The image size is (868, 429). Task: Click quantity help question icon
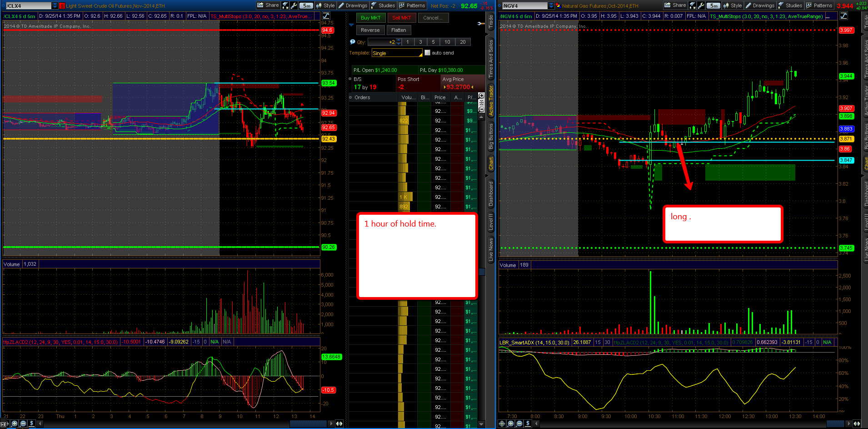point(352,42)
